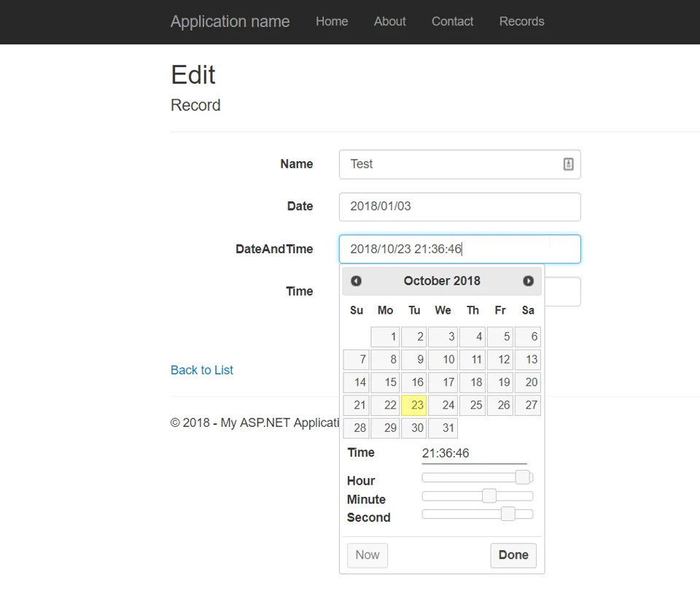Select October 2 in calendar

click(x=414, y=336)
